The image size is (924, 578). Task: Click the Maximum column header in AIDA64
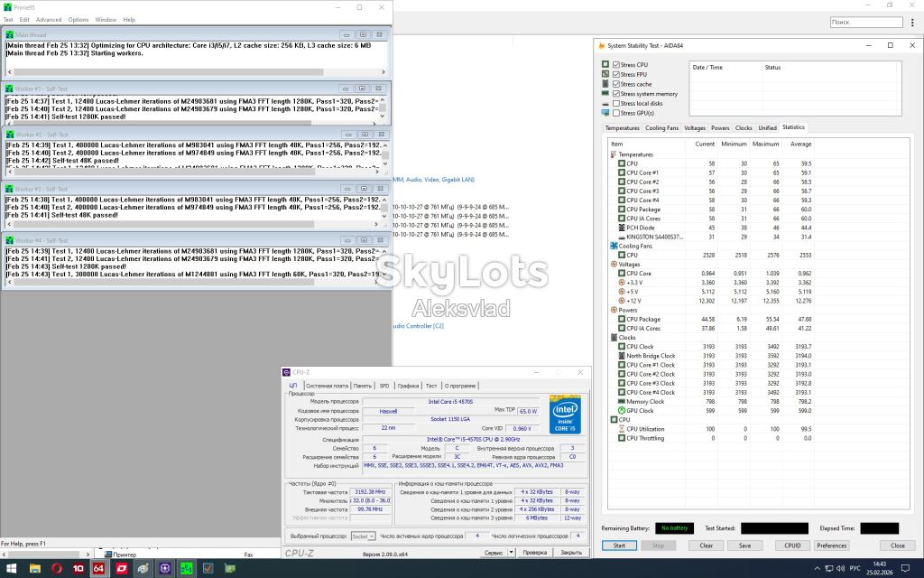click(x=765, y=144)
